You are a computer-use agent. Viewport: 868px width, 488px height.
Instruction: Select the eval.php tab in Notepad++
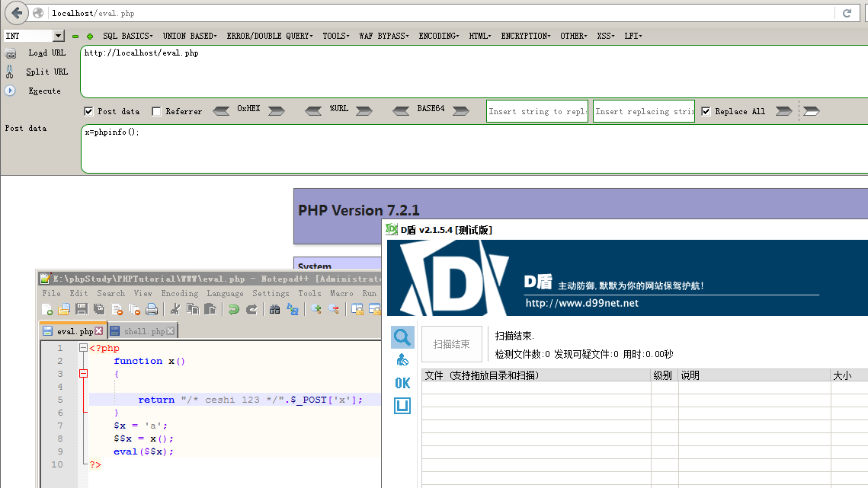pos(72,331)
